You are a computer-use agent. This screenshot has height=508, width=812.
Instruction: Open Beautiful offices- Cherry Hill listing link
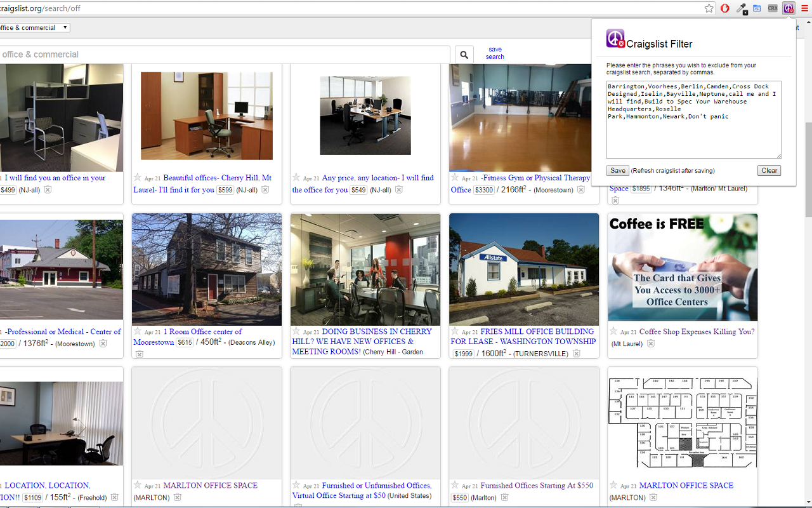(x=202, y=184)
